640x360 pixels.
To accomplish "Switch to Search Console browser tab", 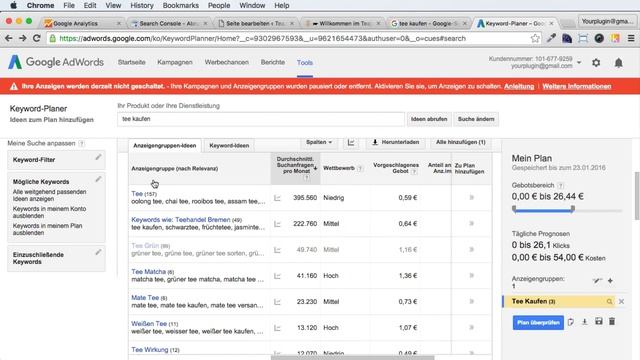I will coord(169,23).
